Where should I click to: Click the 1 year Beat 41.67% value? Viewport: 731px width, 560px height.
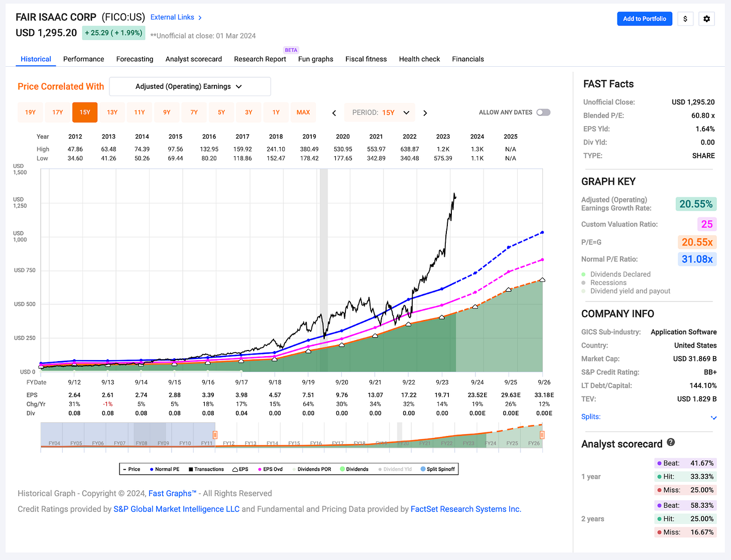pyautogui.click(x=702, y=463)
